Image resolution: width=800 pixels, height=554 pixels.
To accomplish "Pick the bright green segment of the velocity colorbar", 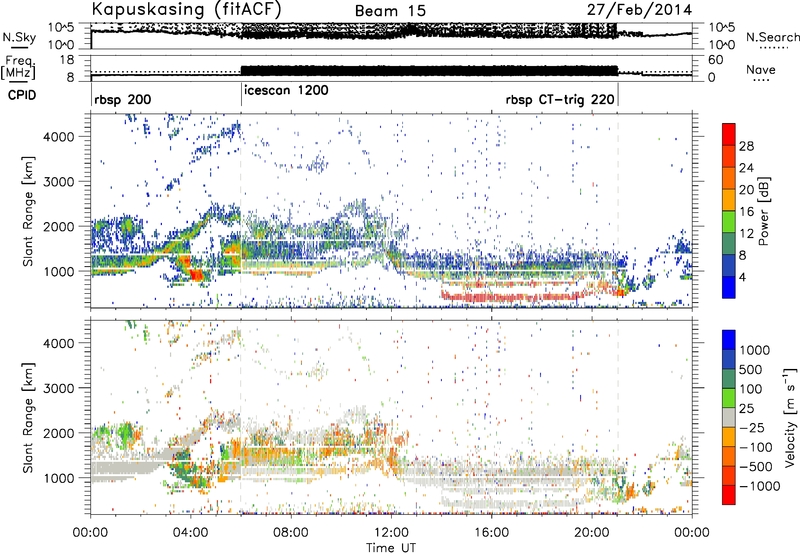I will click(x=729, y=398).
